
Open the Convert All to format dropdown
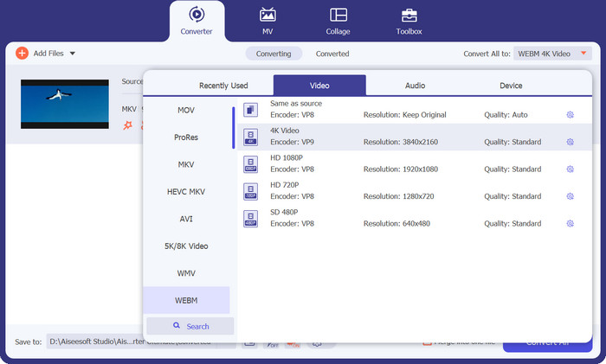coord(552,54)
